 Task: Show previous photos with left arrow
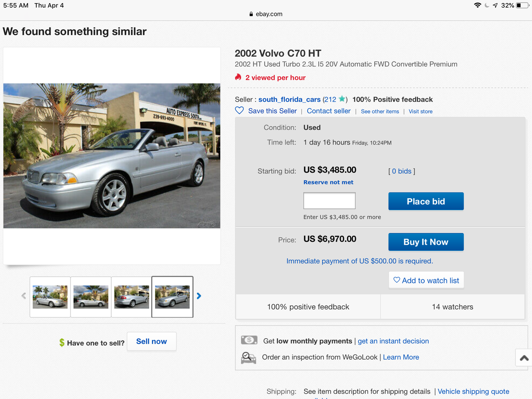(24, 296)
